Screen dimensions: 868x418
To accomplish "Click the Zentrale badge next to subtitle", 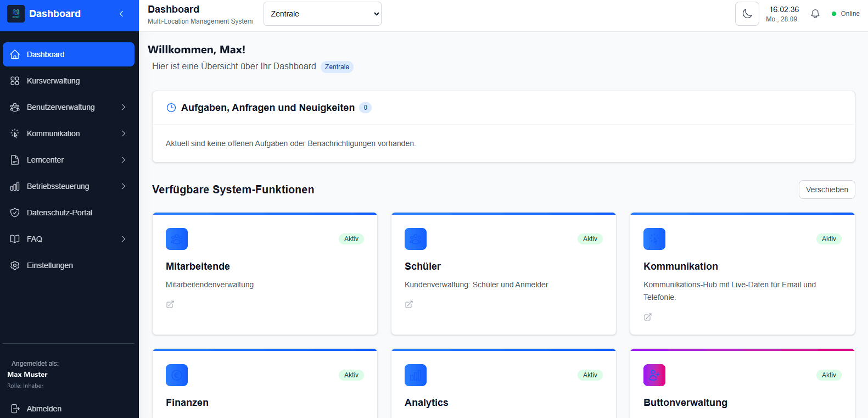I will (x=337, y=67).
